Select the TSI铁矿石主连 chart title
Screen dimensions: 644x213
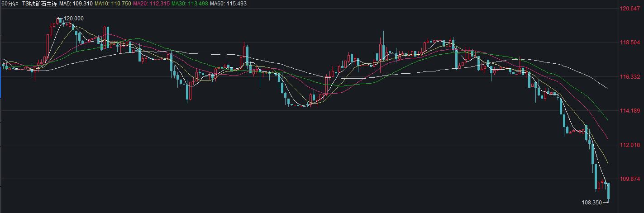click(41, 4)
